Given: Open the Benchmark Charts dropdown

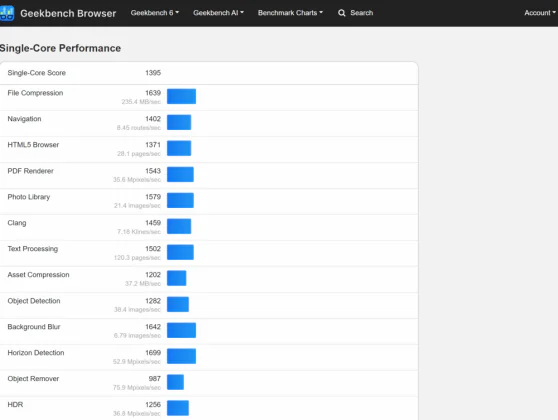Looking at the screenshot, I should coord(290,13).
